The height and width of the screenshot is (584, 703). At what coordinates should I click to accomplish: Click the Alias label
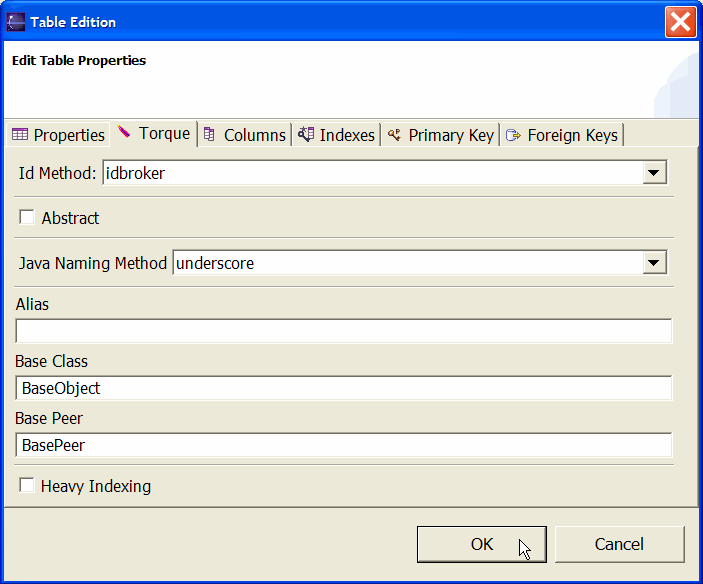click(32, 304)
